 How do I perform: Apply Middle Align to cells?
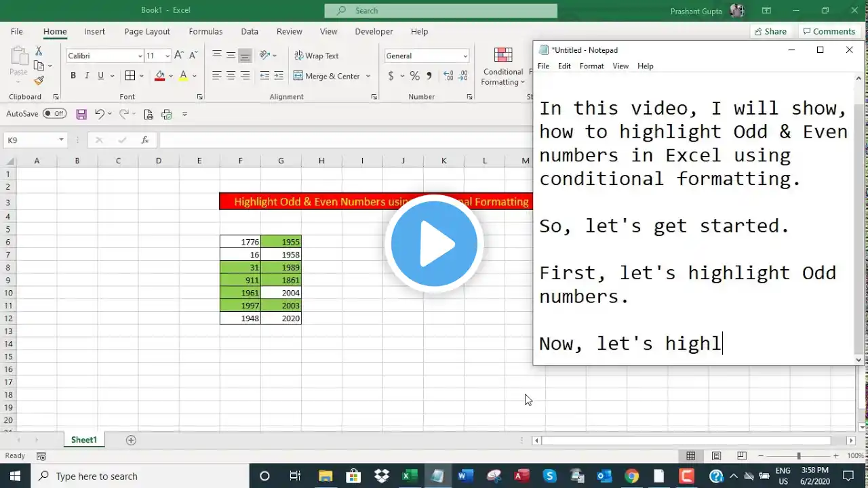231,56
